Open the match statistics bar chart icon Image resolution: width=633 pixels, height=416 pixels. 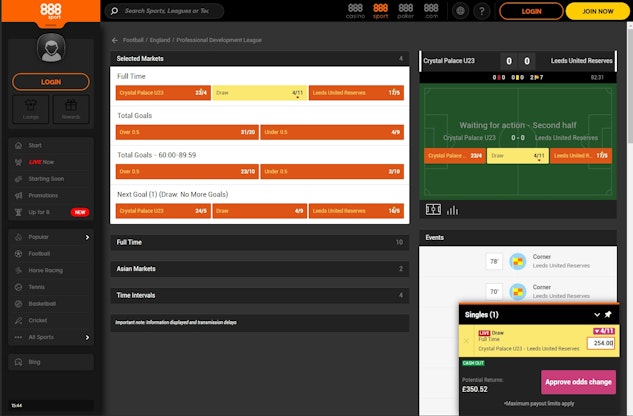click(452, 210)
